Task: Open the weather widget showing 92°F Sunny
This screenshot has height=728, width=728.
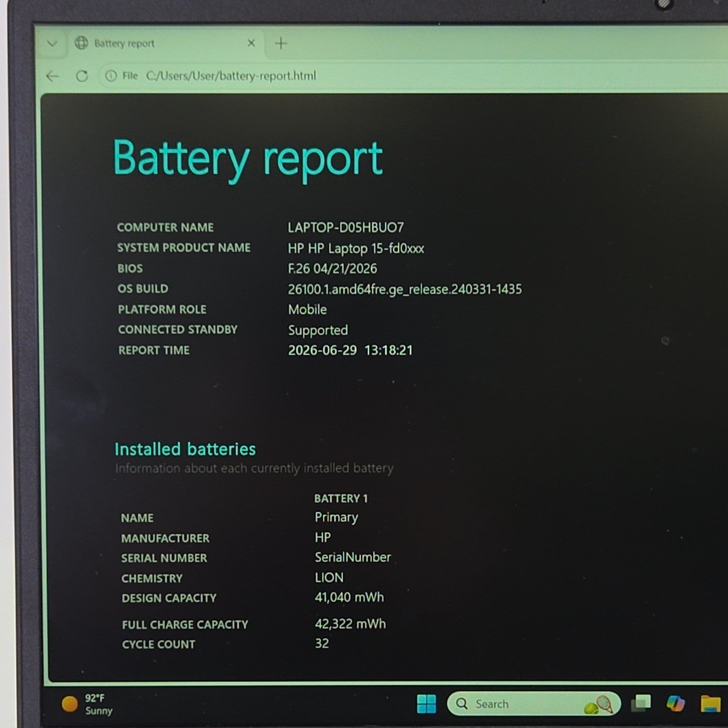Action: tap(87, 704)
